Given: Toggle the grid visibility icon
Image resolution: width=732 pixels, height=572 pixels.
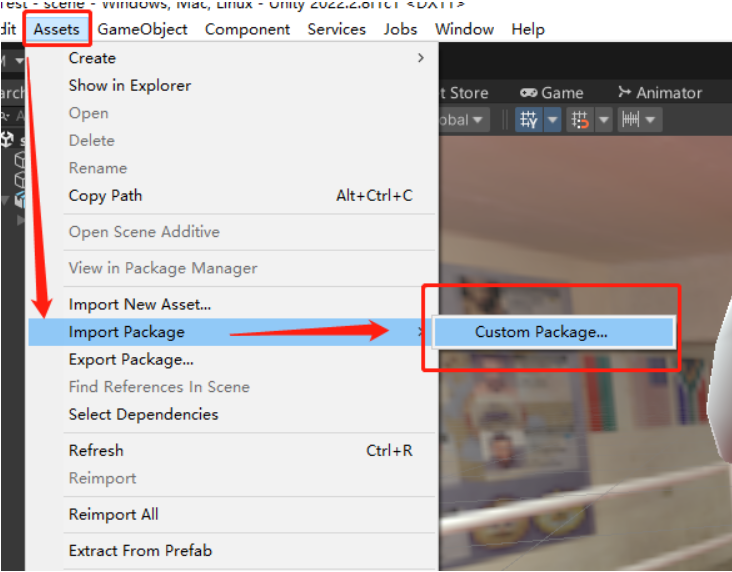Looking at the screenshot, I should tap(528, 120).
